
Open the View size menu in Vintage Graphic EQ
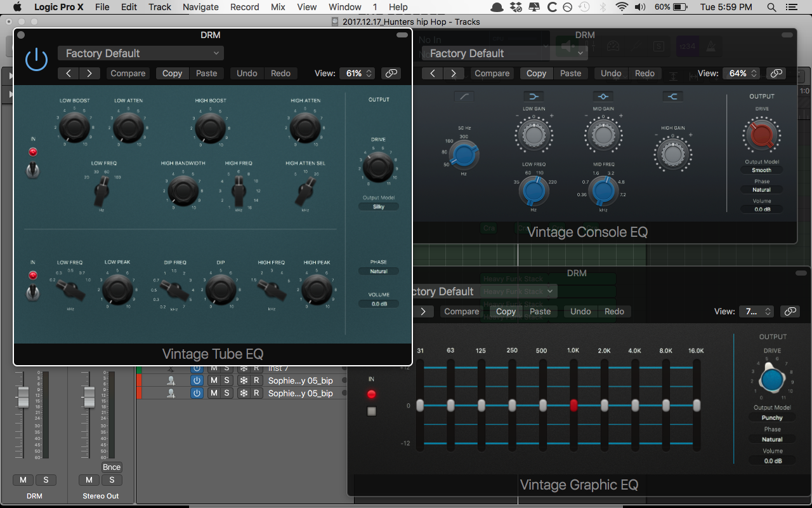756,312
